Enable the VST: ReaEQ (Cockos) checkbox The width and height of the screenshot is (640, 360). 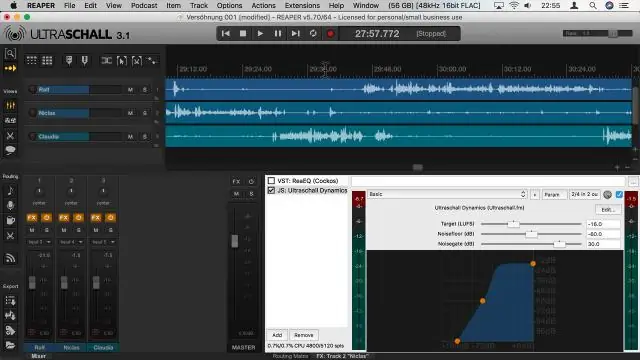(x=271, y=180)
